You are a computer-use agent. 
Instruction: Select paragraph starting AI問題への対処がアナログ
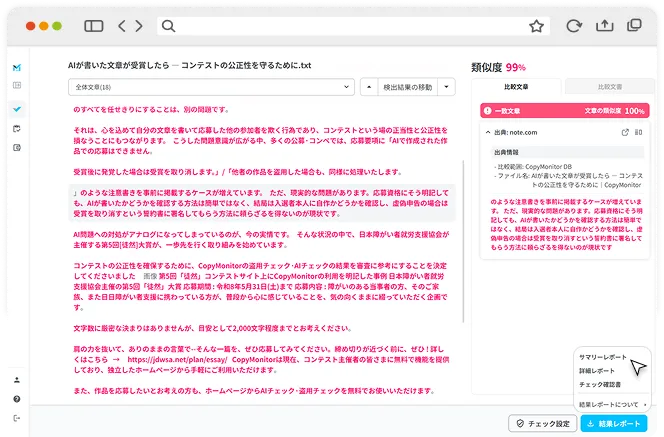pos(260,240)
